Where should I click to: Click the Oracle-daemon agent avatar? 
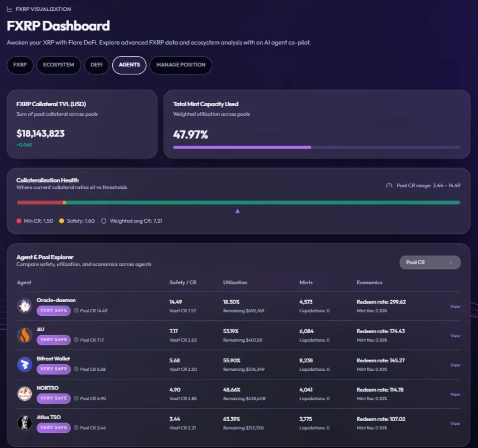[x=24, y=306]
